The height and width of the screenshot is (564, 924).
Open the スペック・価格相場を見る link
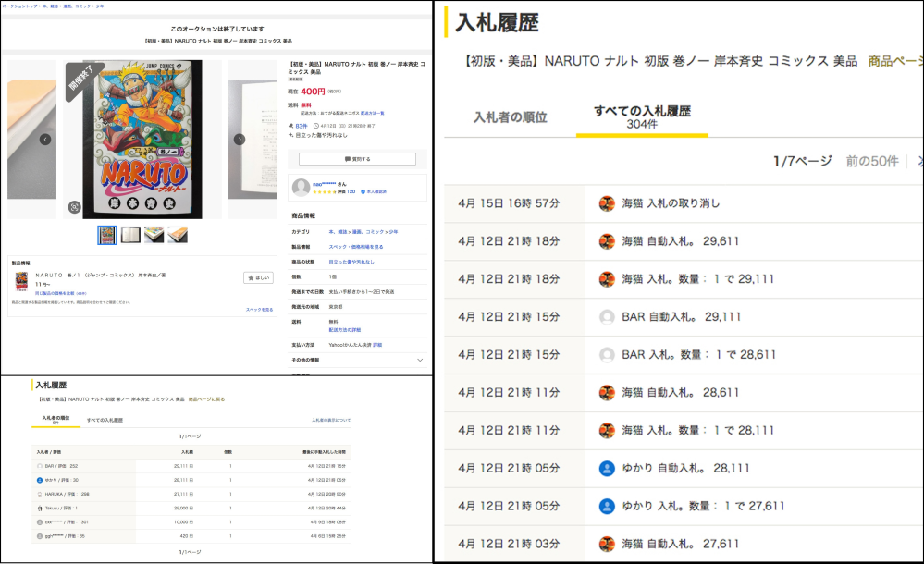pos(356,247)
